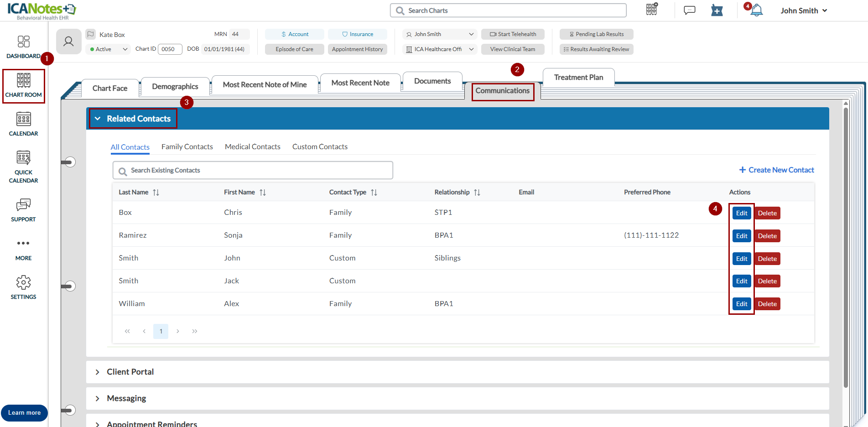Click the patient avatar icon
868x427 pixels.
pyautogui.click(x=68, y=42)
